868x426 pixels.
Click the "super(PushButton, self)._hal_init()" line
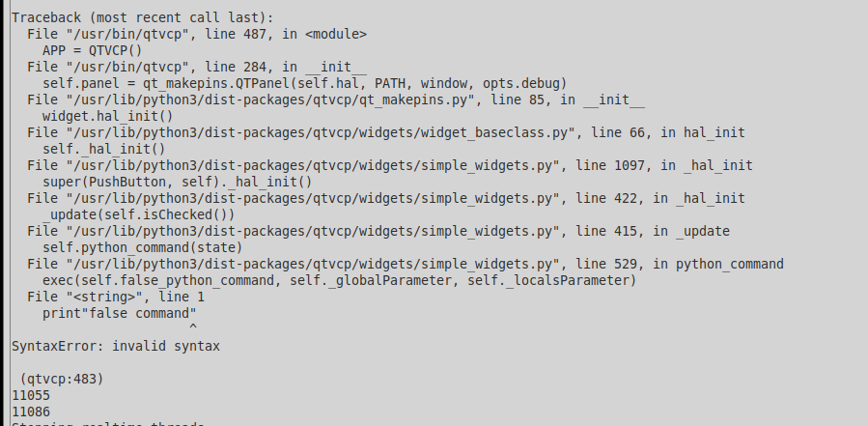177,183
